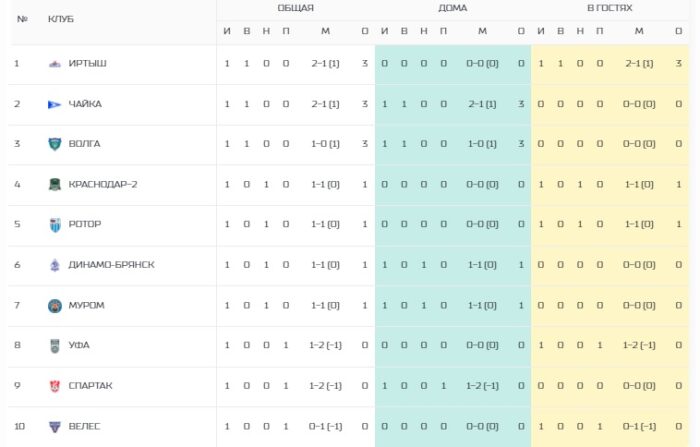Click the Динамо-Брянск team crest

[54, 265]
